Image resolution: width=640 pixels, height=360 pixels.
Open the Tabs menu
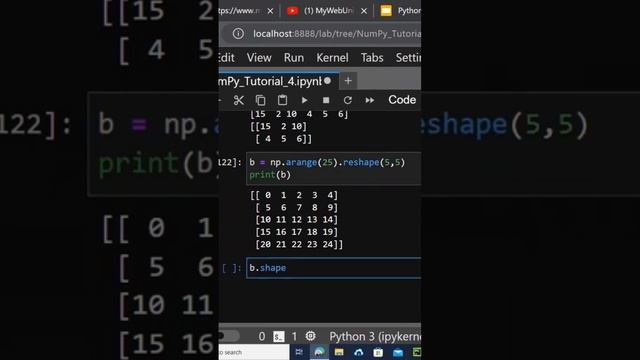point(372,58)
